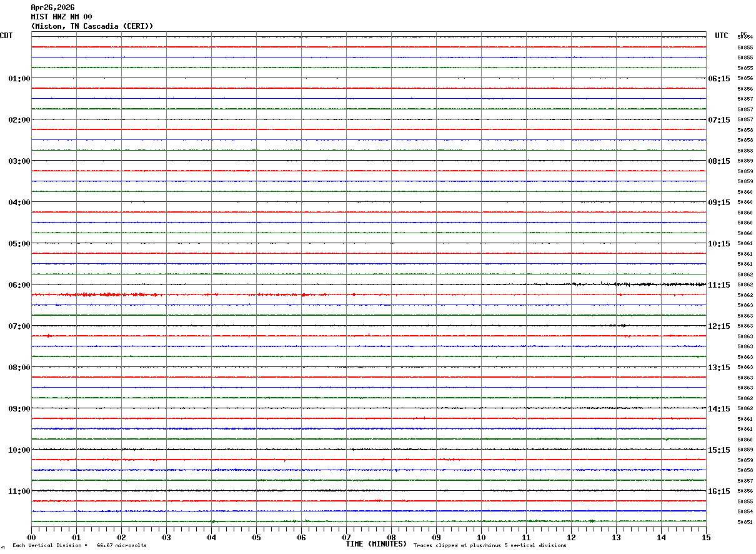756x554 pixels.
Task: Click the red trace burst below the 06:00 row
Action: pyautogui.click(x=100, y=295)
